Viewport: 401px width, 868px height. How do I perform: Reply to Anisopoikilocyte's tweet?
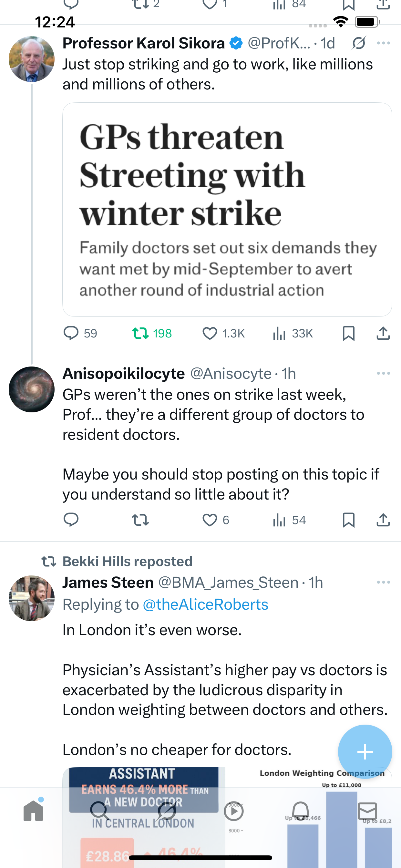[71, 520]
